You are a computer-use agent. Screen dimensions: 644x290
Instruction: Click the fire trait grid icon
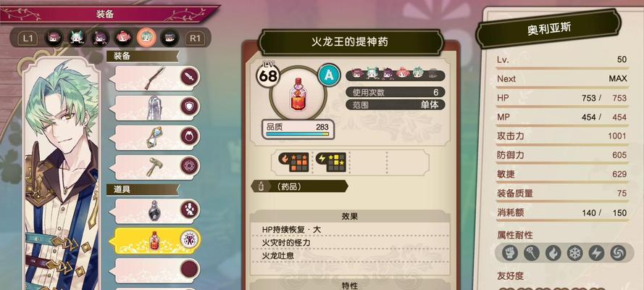293,162
